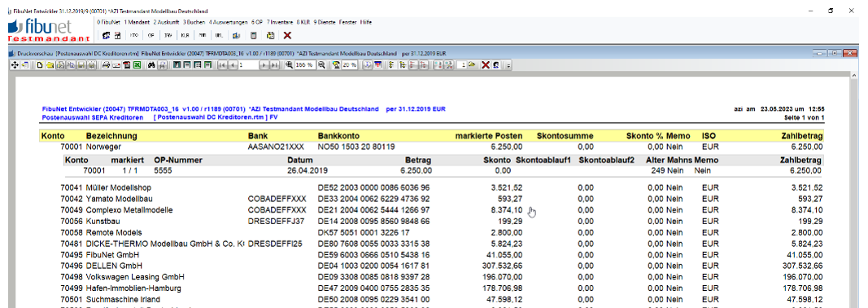
Task: Open the Fenster menu
Action: 347,22
